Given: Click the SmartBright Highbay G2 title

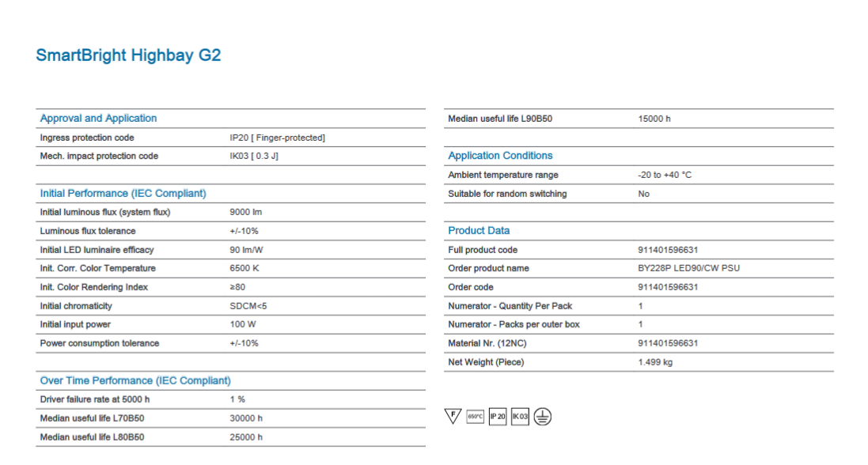Looking at the screenshot, I should point(128,55).
